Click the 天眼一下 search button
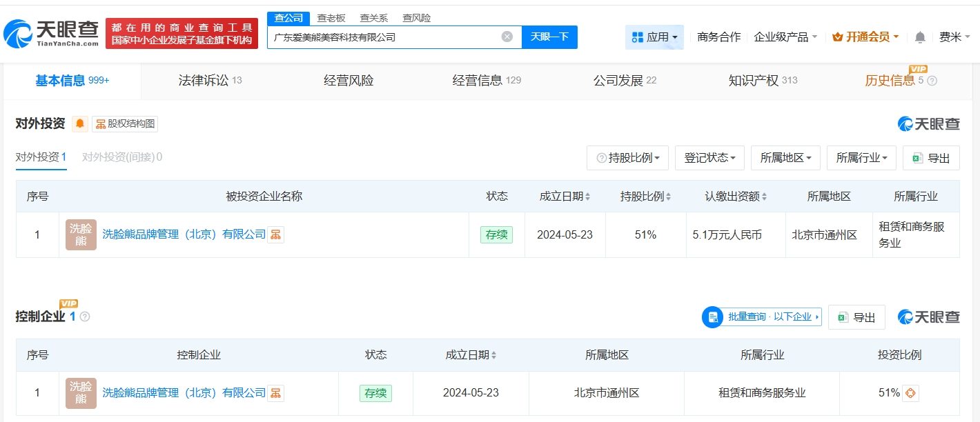This screenshot has height=422, width=980. point(550,37)
